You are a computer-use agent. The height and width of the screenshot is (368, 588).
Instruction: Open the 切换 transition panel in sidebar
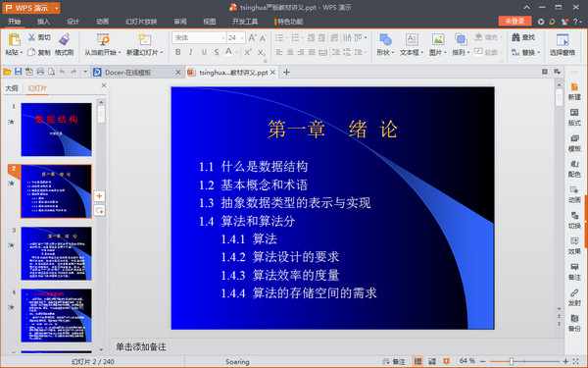pyautogui.click(x=574, y=220)
